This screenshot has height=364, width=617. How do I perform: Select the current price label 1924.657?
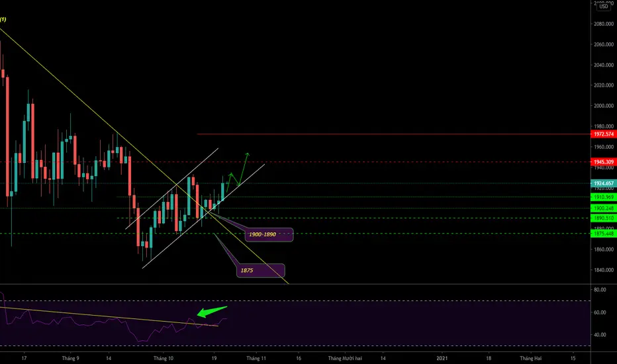coord(604,183)
